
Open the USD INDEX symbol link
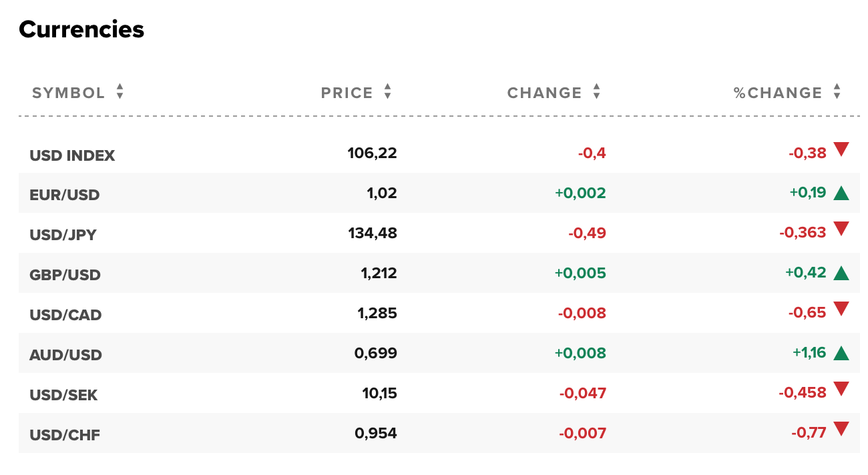coord(72,155)
